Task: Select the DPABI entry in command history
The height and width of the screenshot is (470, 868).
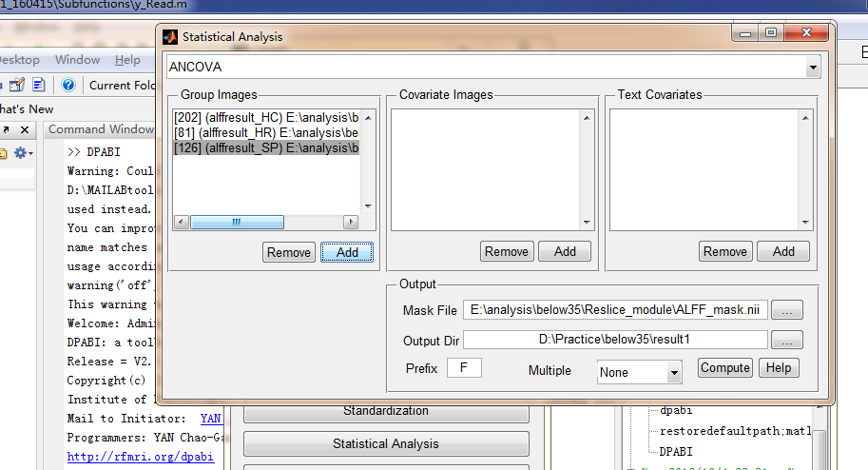Action: 675,452
